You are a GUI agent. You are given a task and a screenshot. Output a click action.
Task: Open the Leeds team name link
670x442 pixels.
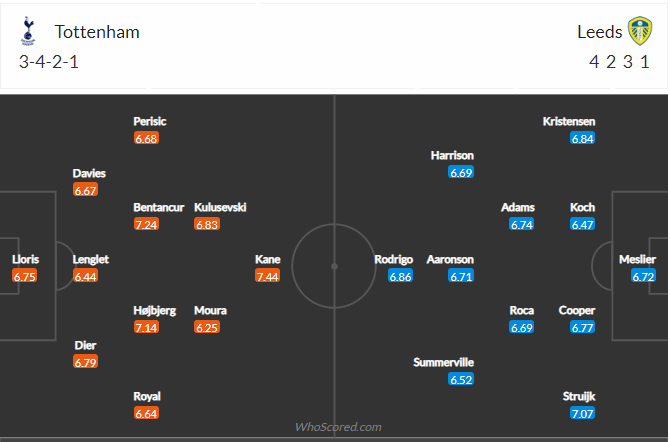coord(599,32)
